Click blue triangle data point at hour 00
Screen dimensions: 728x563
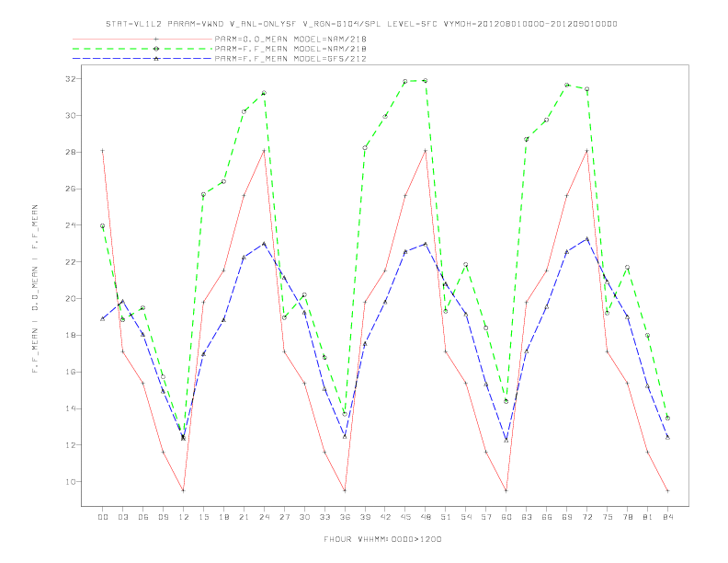pyautogui.click(x=103, y=318)
